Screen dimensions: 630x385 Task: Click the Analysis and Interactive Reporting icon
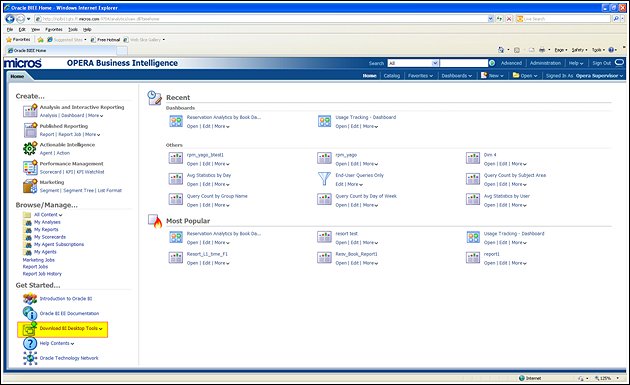pos(30,110)
